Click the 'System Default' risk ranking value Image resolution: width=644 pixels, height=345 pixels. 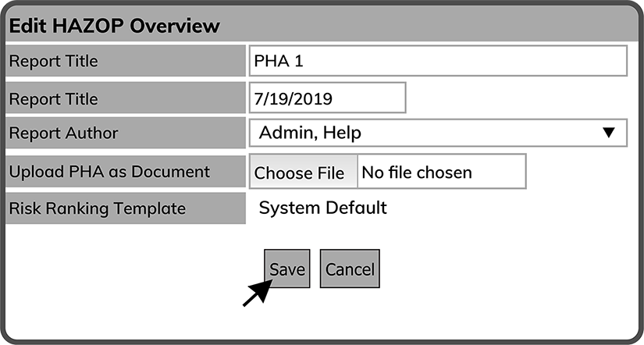(x=322, y=208)
